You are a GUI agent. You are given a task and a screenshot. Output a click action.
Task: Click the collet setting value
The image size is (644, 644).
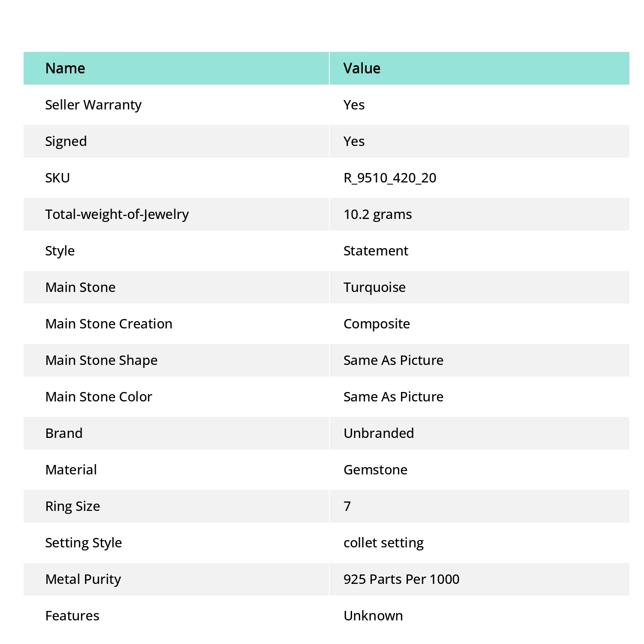point(383,543)
